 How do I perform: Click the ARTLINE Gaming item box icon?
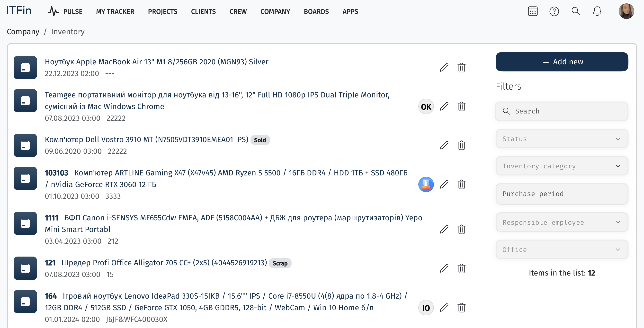pyautogui.click(x=25, y=178)
